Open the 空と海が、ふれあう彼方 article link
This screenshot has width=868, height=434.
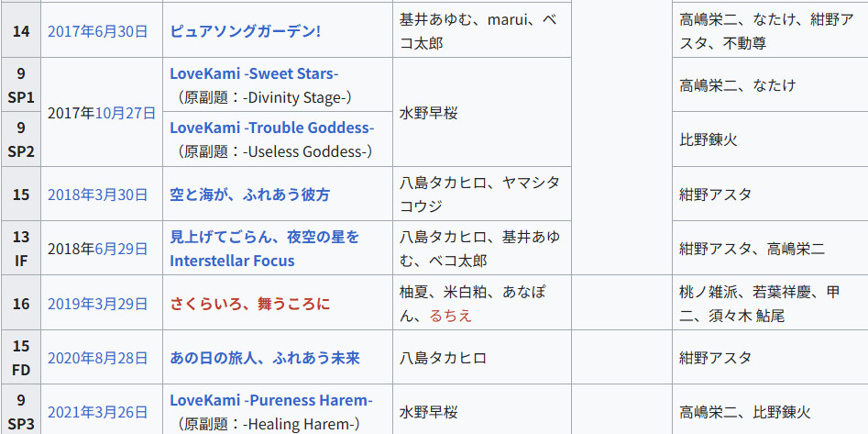coord(249,195)
